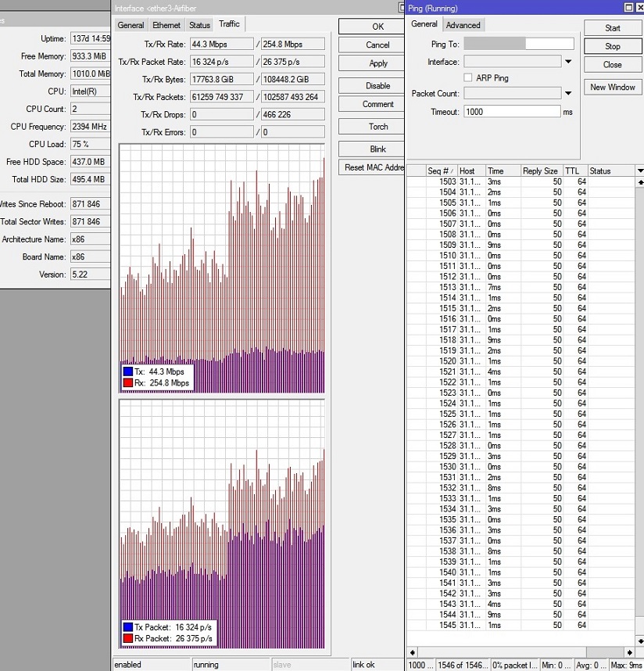Click the red Rx color swatch in rate legend

pos(128,382)
